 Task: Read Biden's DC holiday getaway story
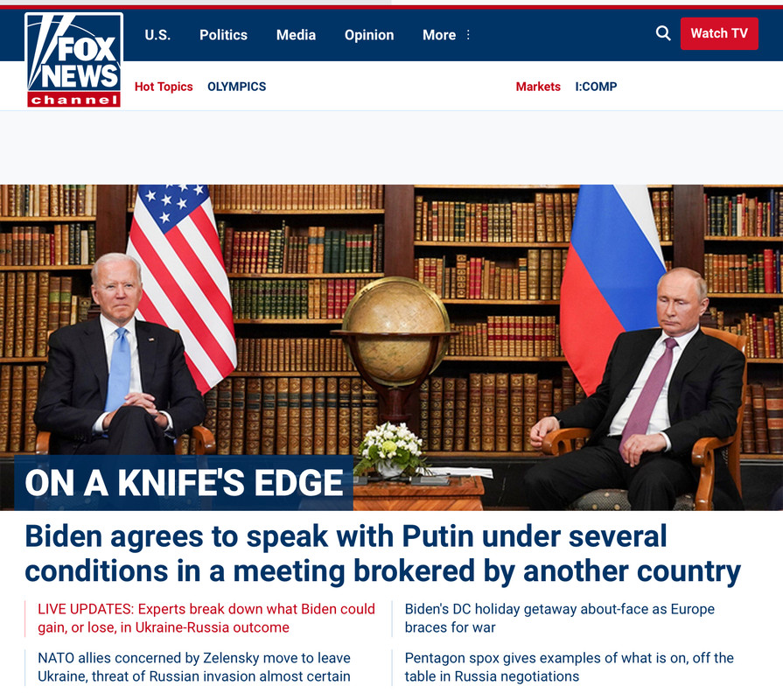click(x=559, y=618)
